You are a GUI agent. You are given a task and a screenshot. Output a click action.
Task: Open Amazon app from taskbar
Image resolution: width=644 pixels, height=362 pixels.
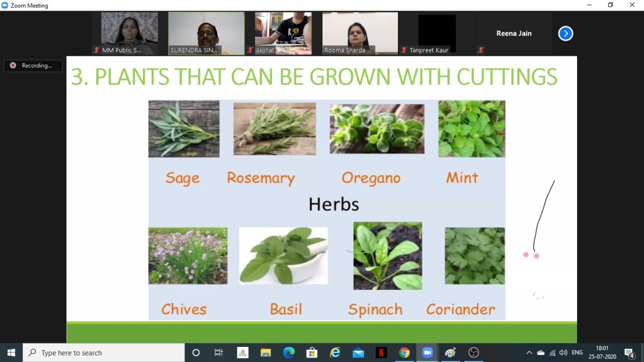click(x=243, y=353)
